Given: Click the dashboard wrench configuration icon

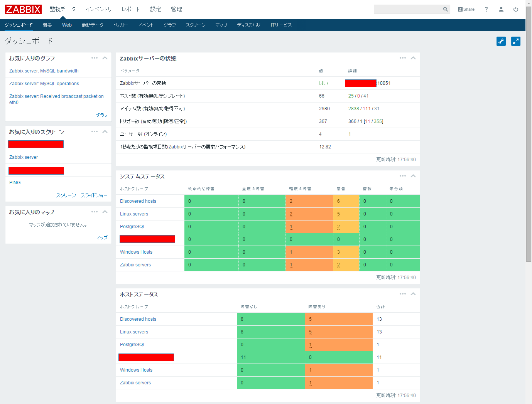Looking at the screenshot, I should point(501,41).
